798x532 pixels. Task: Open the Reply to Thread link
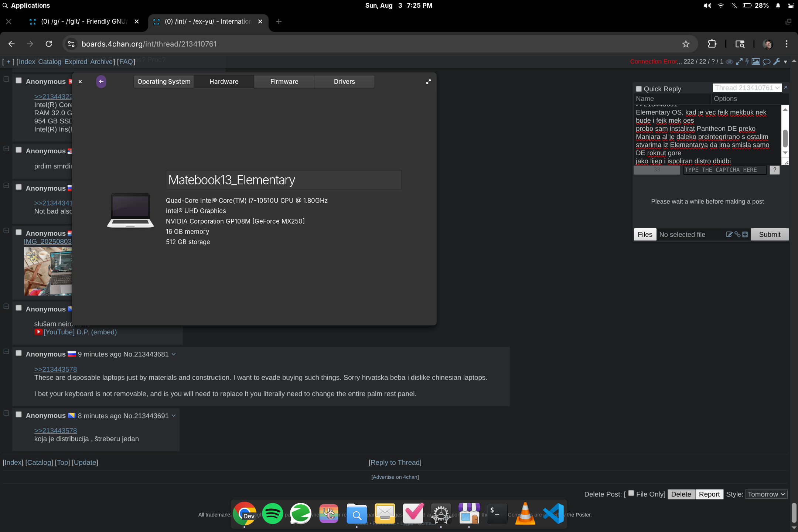point(395,463)
